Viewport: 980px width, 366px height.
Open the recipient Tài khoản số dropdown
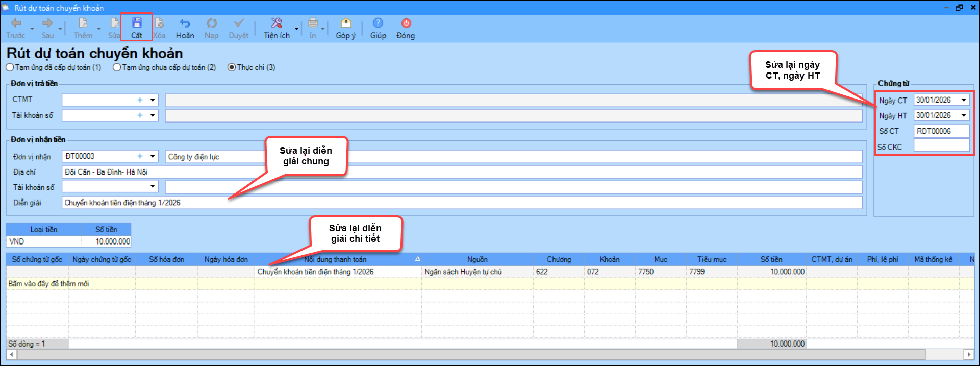pyautogui.click(x=153, y=187)
